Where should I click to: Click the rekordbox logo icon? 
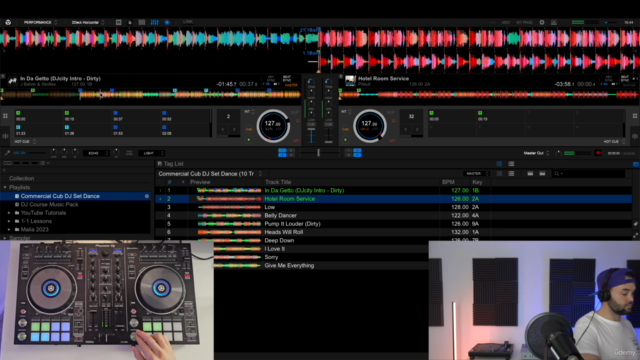pyautogui.click(x=8, y=22)
